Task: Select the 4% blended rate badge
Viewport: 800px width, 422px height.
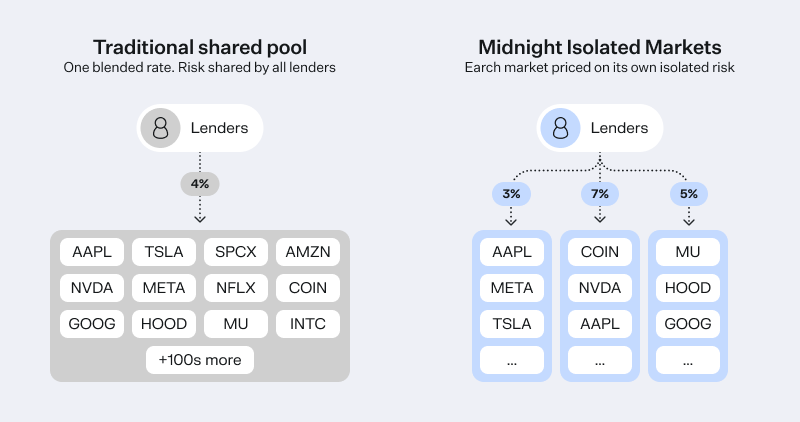Action: (x=200, y=184)
